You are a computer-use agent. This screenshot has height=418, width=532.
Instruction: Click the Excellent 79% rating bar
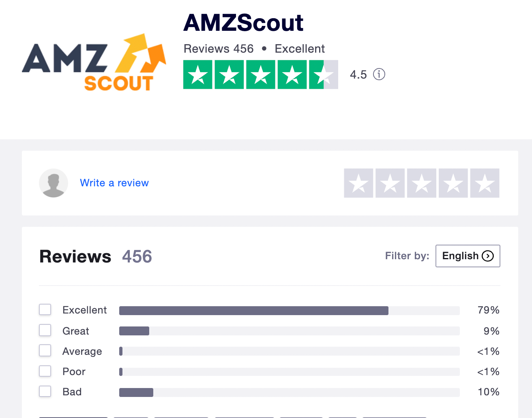tap(290, 311)
